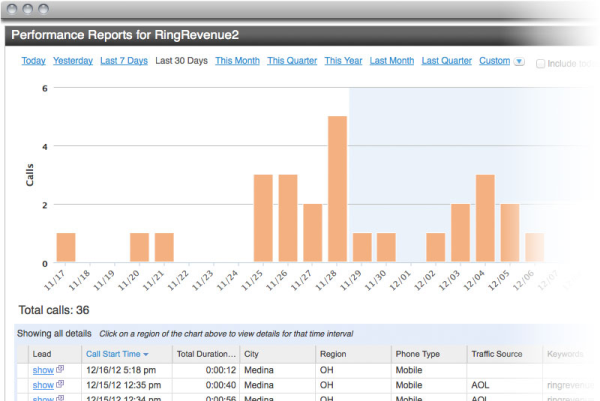Toggle the Include checkbox at top right

(541, 62)
